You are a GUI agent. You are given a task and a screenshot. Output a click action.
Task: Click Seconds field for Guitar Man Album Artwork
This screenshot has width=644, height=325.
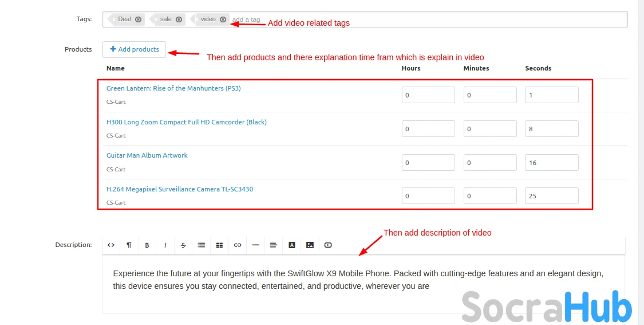(x=551, y=163)
